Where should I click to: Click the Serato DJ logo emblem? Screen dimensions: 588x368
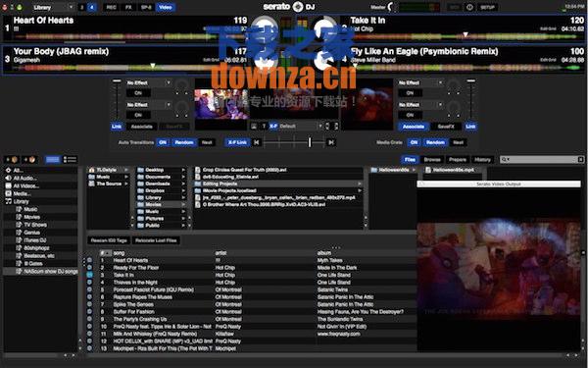tap(298, 7)
